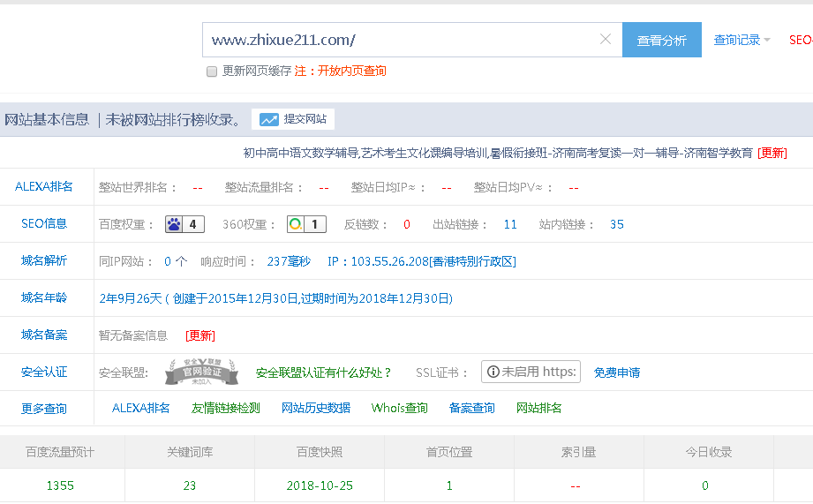Click the 关键词库 column header
Image resolution: width=813 pixels, height=504 pixels.
point(190,452)
